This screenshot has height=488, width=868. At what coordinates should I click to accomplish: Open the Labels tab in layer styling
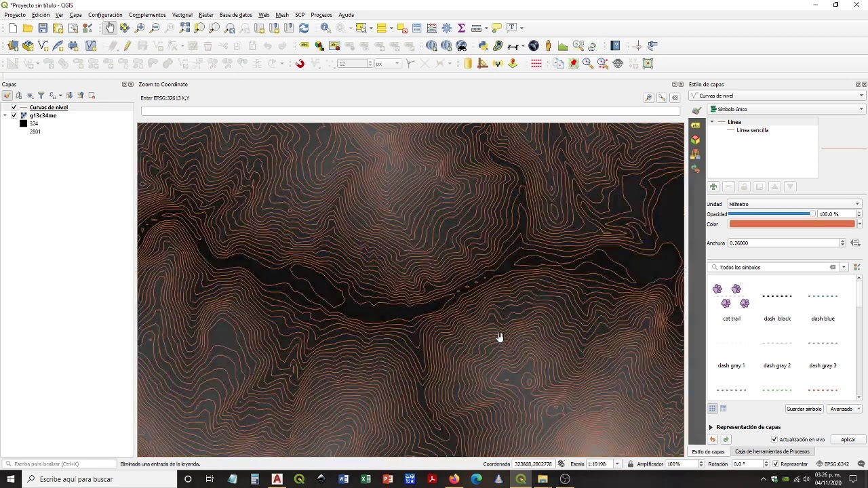click(695, 125)
